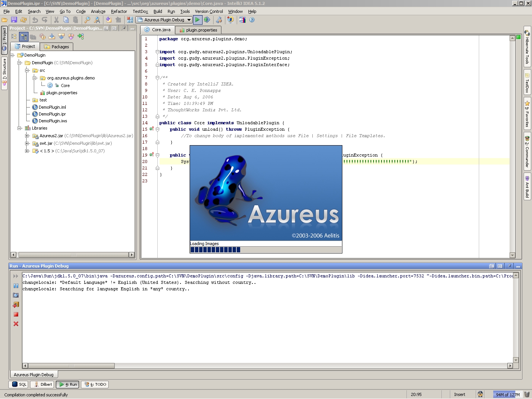Open the Dilbert tool window button

tap(43, 384)
